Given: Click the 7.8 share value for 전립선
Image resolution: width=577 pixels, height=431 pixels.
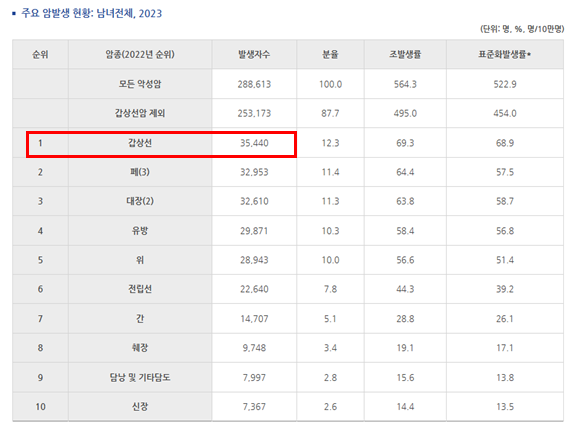Looking at the screenshot, I should coord(330,289).
